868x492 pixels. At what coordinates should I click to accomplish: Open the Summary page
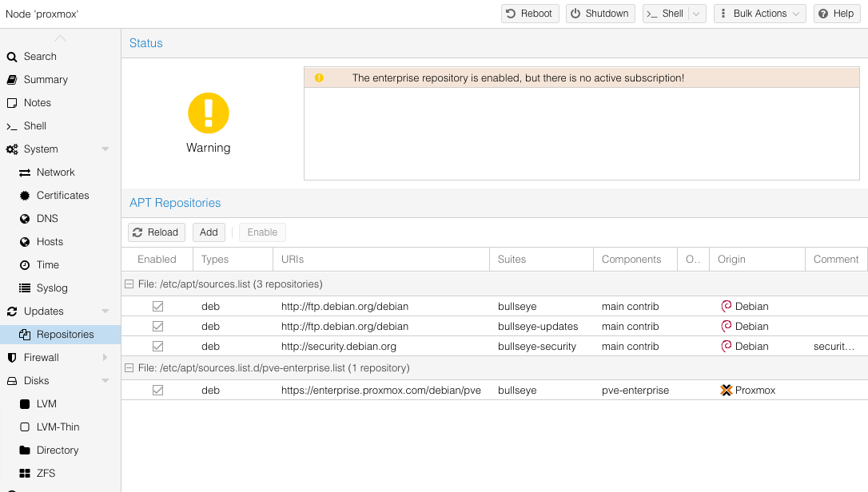[46, 80]
